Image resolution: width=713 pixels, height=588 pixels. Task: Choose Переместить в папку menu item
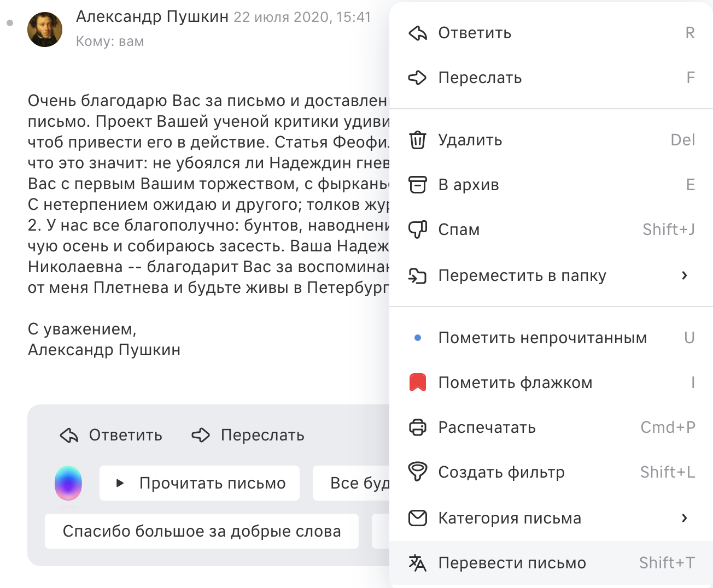[x=551, y=276]
